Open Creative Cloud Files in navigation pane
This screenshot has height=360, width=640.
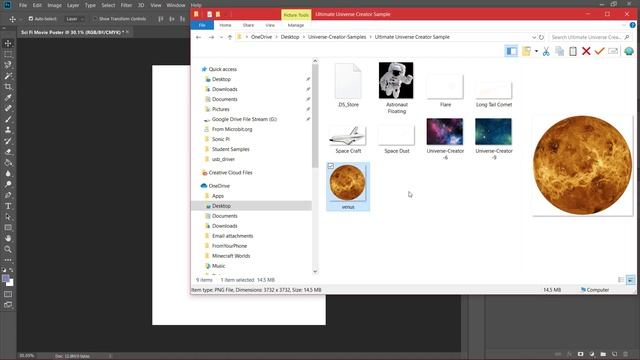[x=230, y=173]
